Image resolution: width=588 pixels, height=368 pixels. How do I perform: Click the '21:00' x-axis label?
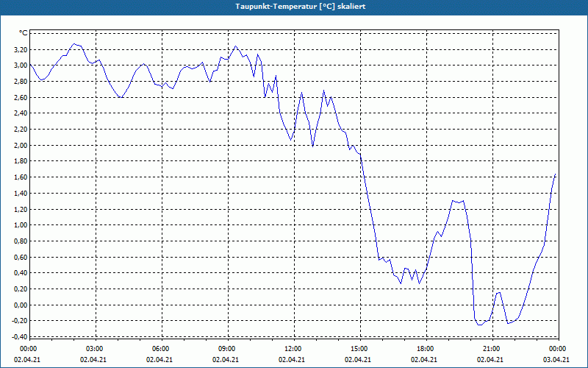pyautogui.click(x=492, y=349)
